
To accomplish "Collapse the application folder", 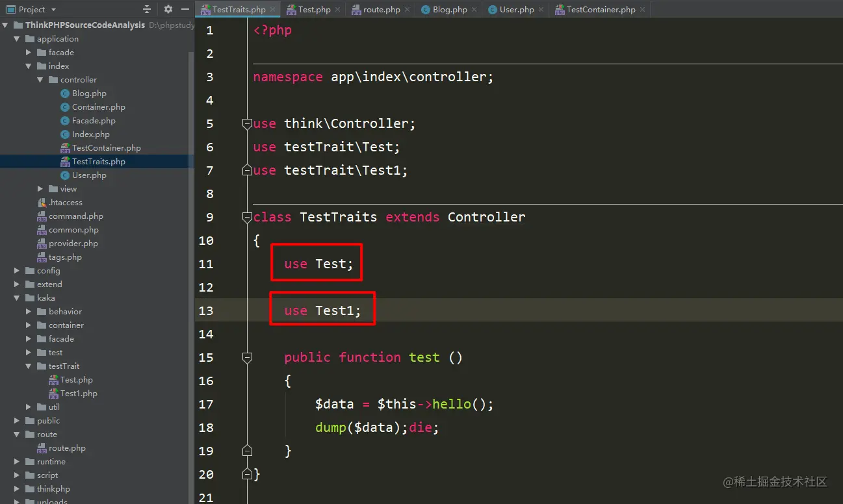I will click(17, 39).
